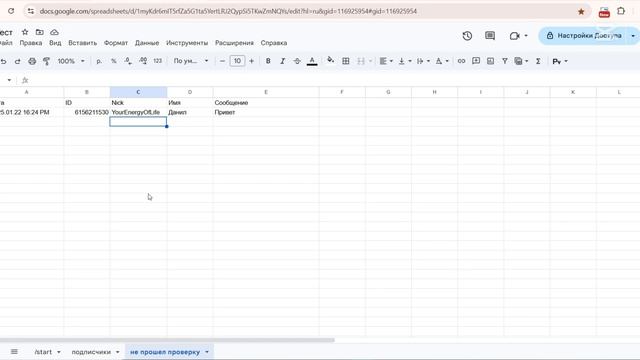This screenshot has height=360, width=640.
Task: Create a filter with funnel icon
Action: (505, 61)
